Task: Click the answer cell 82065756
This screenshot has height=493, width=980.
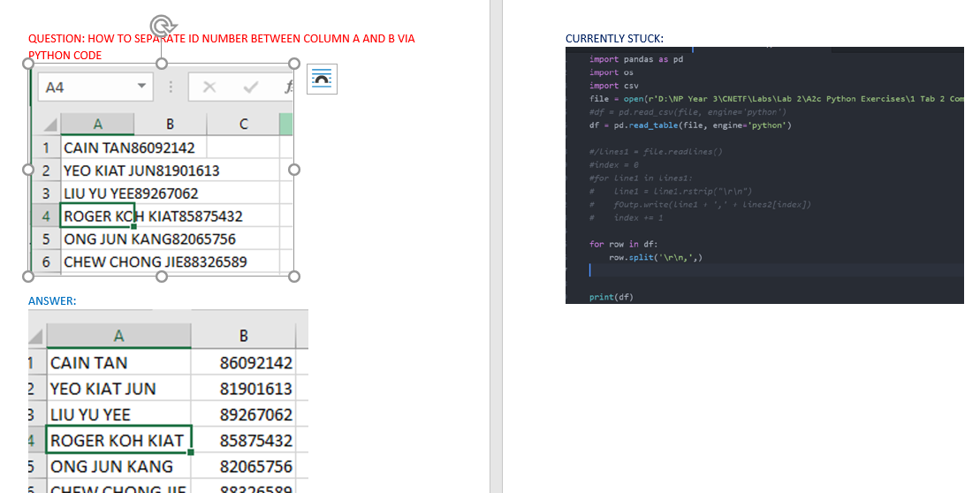Action: 243,466
